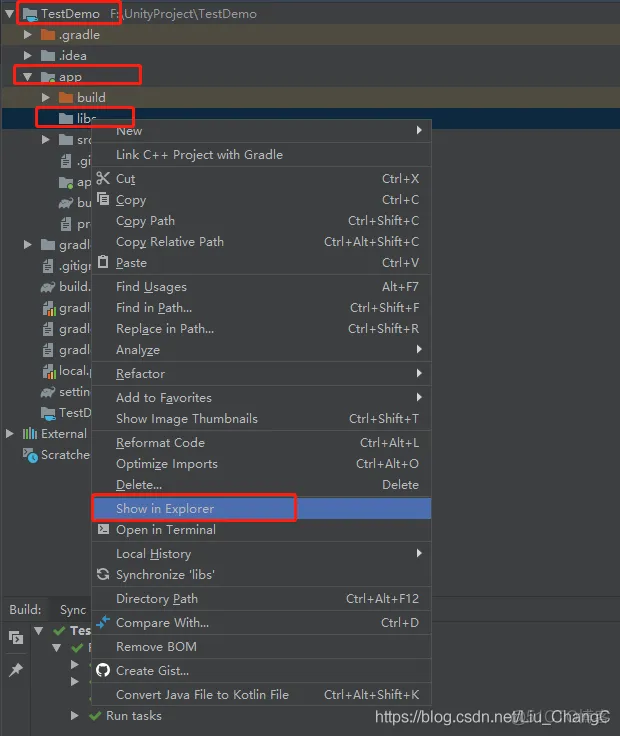Screen dimensions: 620x736
Task: Click the TestDemo project folder icon
Action: tap(30, 14)
